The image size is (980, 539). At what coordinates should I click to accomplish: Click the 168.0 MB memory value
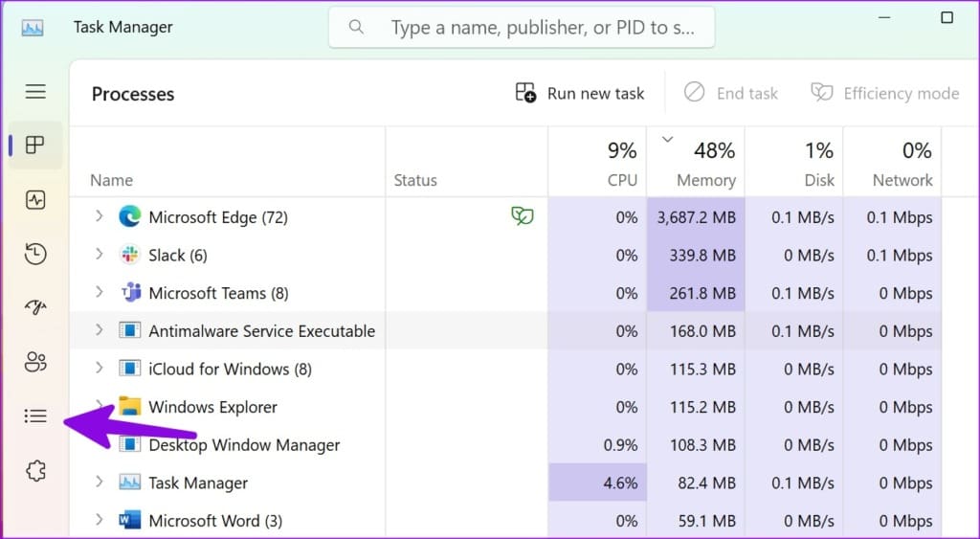(702, 331)
